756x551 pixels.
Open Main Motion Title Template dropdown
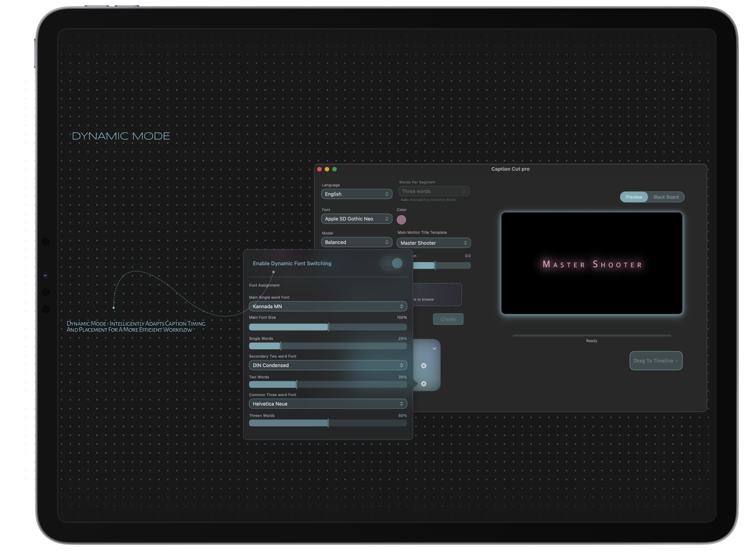(x=434, y=243)
